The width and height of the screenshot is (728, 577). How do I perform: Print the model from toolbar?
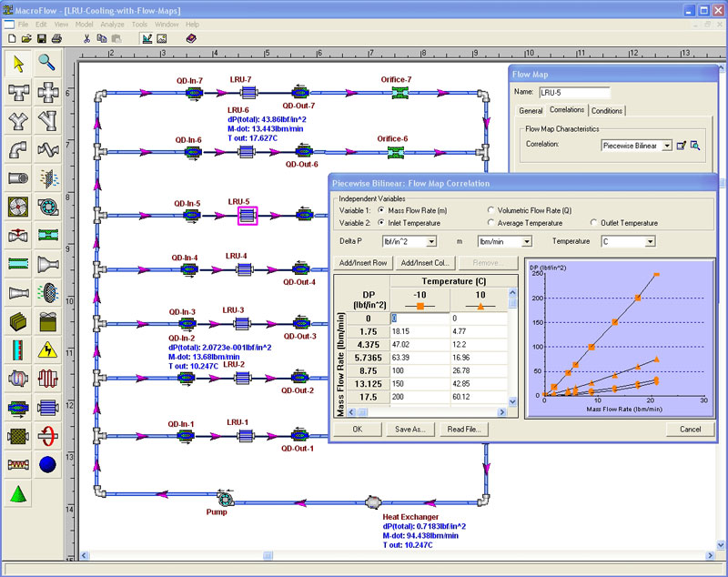(56, 38)
